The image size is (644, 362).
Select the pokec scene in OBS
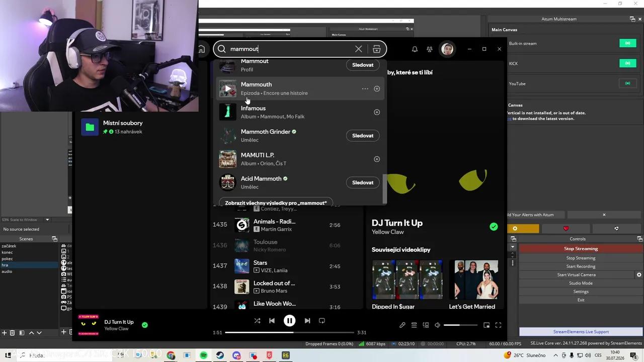click(x=30, y=258)
